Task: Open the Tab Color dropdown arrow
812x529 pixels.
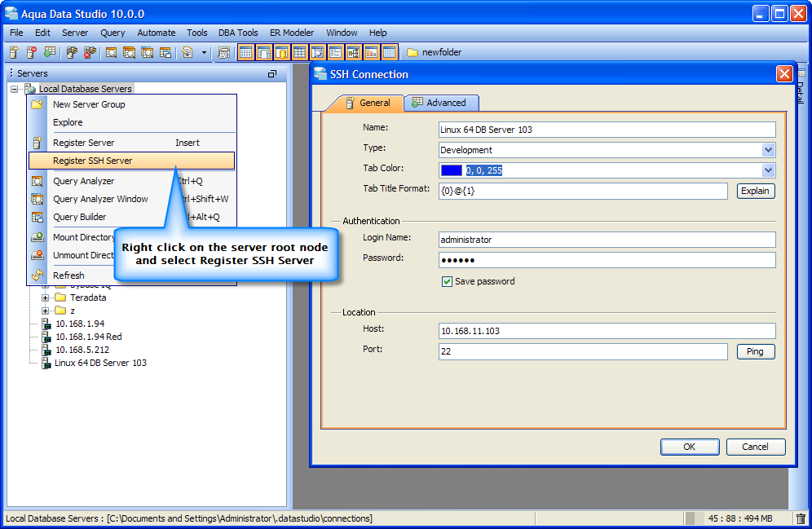Action: pyautogui.click(x=768, y=170)
